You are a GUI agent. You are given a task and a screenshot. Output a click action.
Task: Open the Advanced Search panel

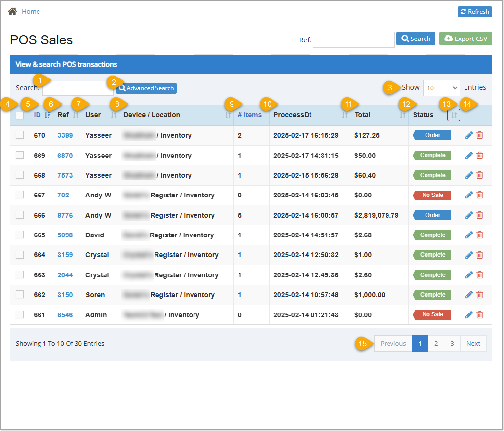click(146, 88)
